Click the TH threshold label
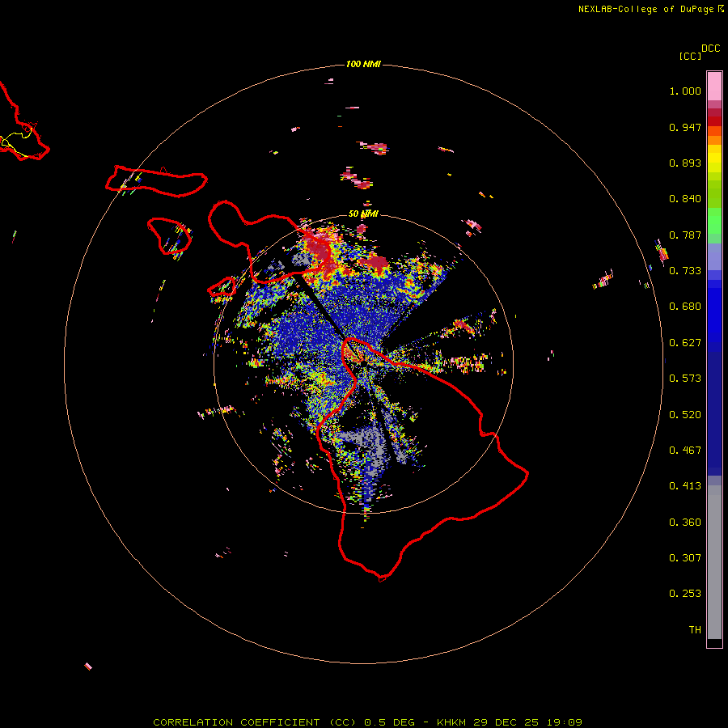 point(695,630)
